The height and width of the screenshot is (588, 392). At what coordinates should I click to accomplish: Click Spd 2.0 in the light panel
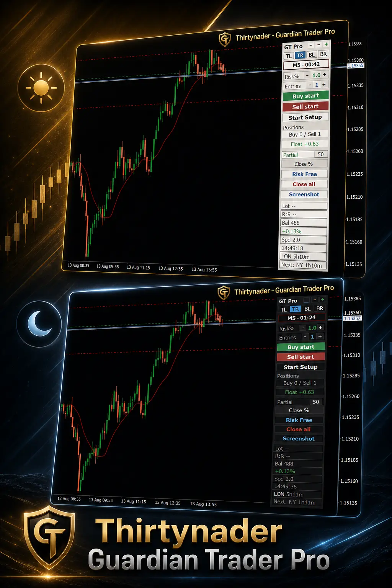pos(304,240)
